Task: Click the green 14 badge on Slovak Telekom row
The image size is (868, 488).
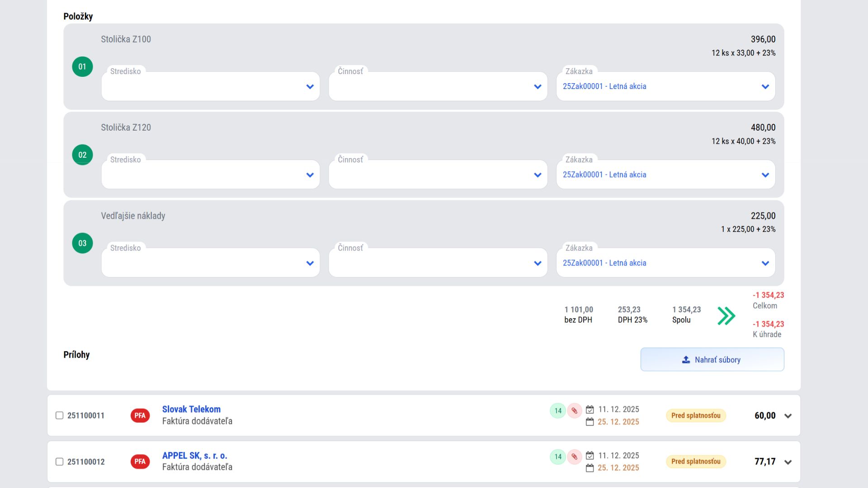Action: (x=558, y=411)
